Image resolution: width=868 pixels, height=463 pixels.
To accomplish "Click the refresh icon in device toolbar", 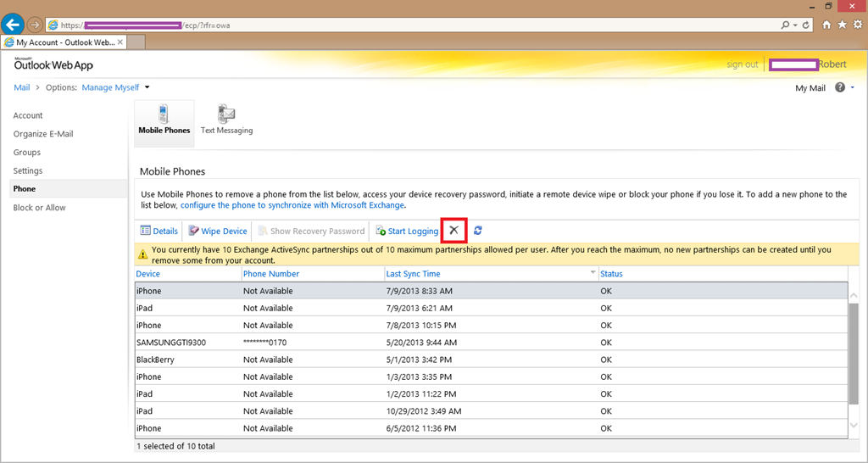I will point(478,231).
